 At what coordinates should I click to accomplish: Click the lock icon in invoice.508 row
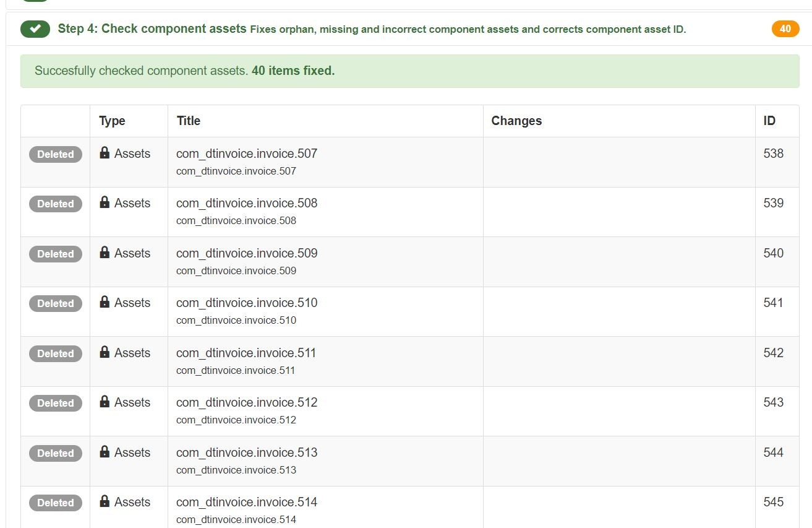(105, 202)
